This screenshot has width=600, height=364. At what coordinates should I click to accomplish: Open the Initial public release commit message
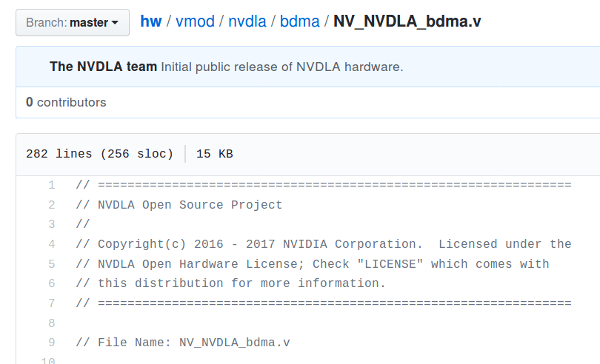(282, 67)
